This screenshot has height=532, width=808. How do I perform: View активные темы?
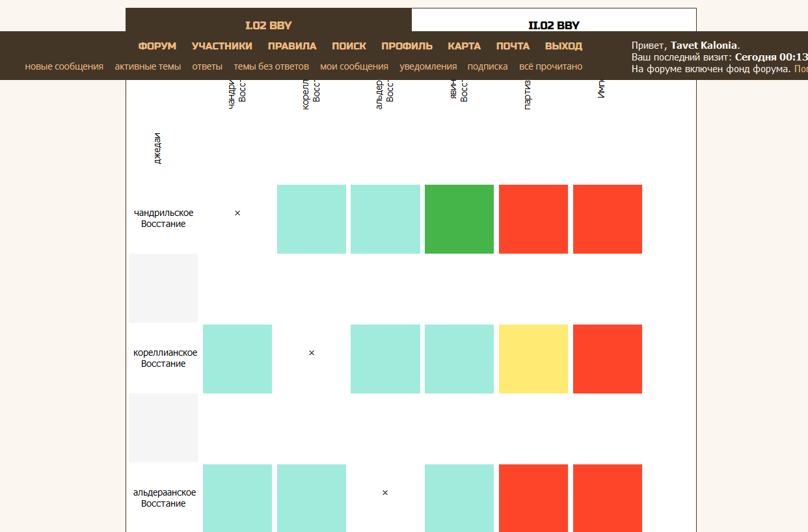(x=148, y=66)
